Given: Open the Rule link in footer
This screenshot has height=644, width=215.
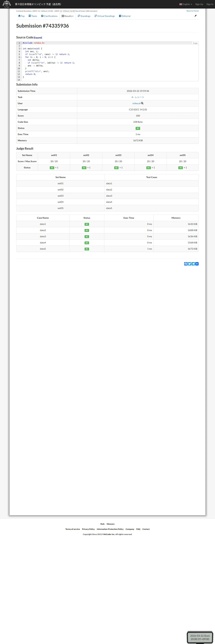Looking at the screenshot, I should 102,524.
